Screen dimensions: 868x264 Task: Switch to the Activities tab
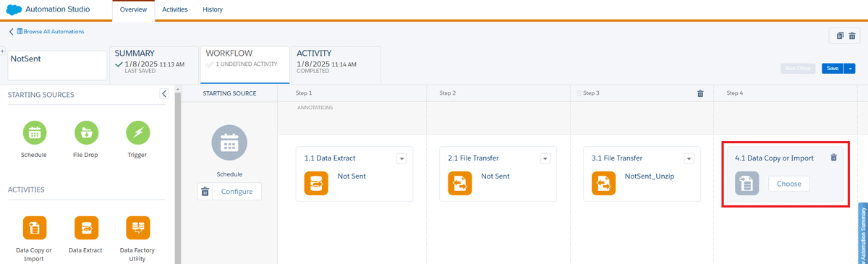tap(174, 10)
